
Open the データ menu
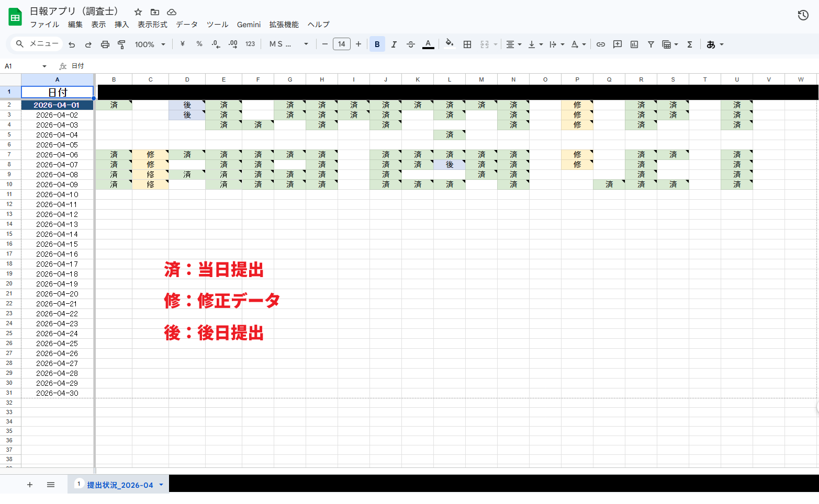tap(186, 25)
